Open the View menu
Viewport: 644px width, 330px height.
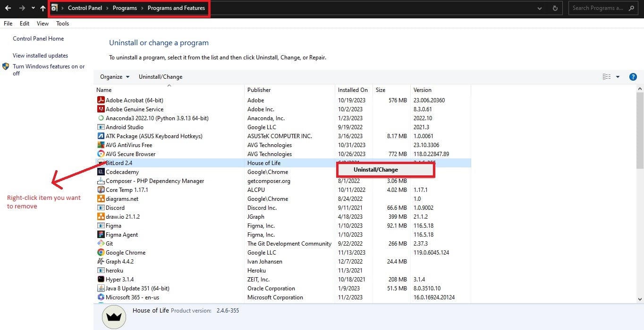pos(42,23)
